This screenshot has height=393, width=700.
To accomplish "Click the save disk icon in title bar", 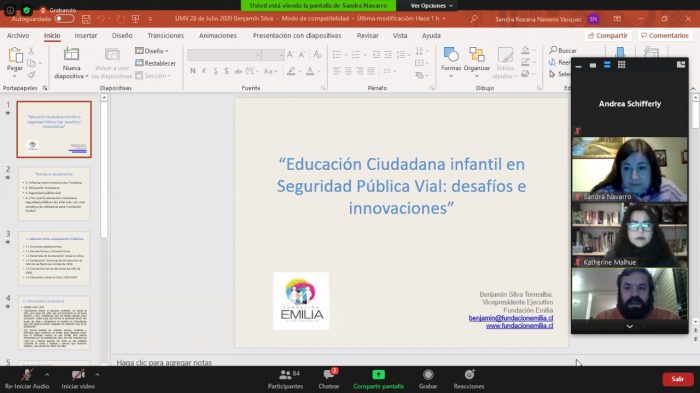I will 86,19.
